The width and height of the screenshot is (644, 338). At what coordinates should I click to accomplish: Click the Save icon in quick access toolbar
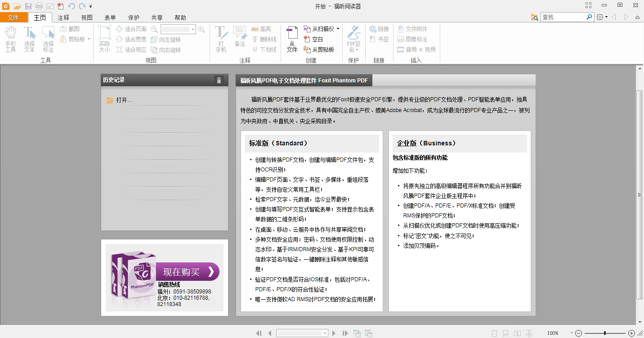28,6
